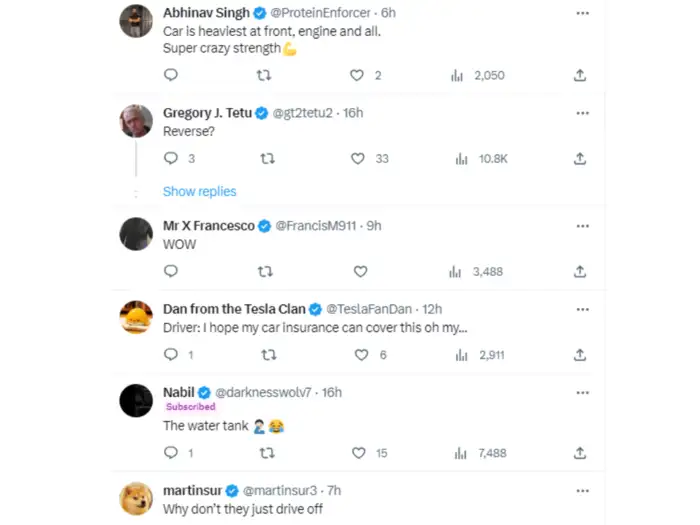This screenshot has height=525, width=700.
Task: Share Dan from the Tesla Clan's tweet
Action: [580, 355]
